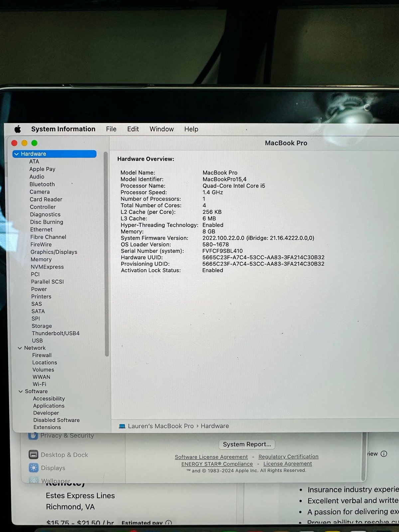This screenshot has width=399, height=532.
Task: Open the System Information app menu
Action: pos(63,129)
